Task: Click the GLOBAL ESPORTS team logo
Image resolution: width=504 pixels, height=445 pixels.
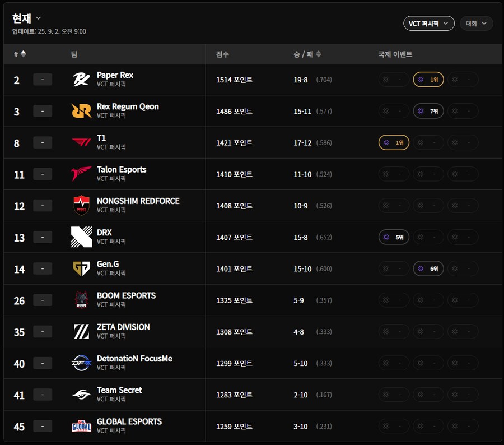Action: [x=81, y=426]
